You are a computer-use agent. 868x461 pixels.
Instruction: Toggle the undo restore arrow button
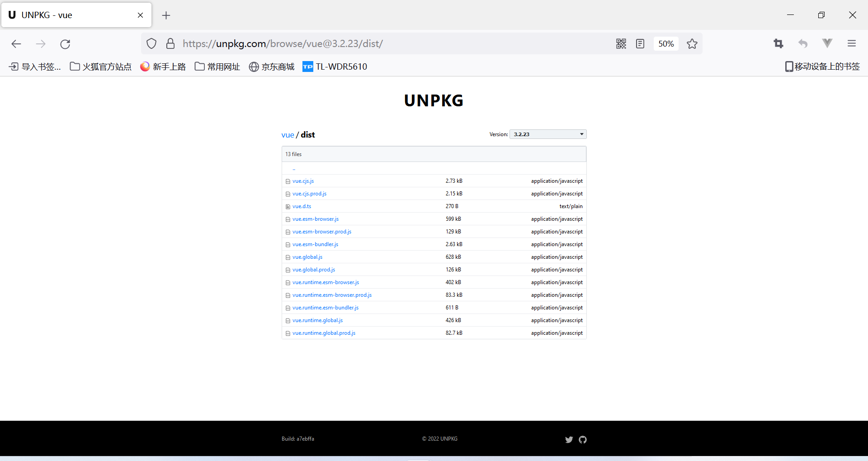pos(803,43)
